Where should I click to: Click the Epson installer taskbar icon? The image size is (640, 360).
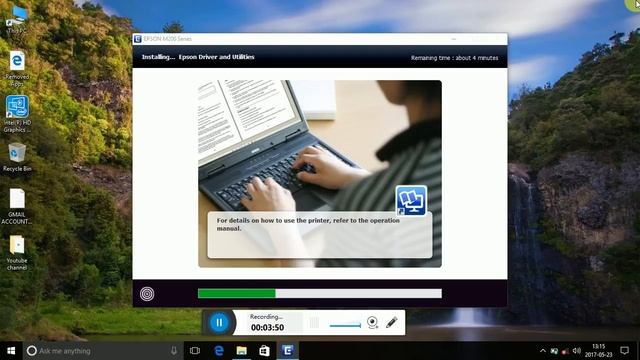click(288, 351)
